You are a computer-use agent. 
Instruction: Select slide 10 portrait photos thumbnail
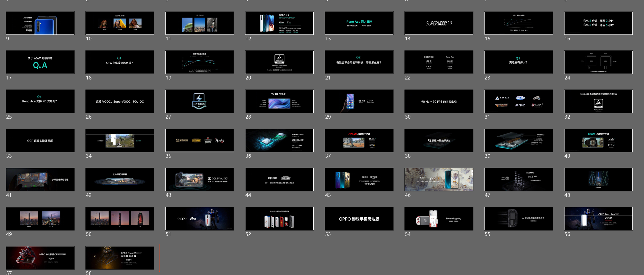point(120,23)
